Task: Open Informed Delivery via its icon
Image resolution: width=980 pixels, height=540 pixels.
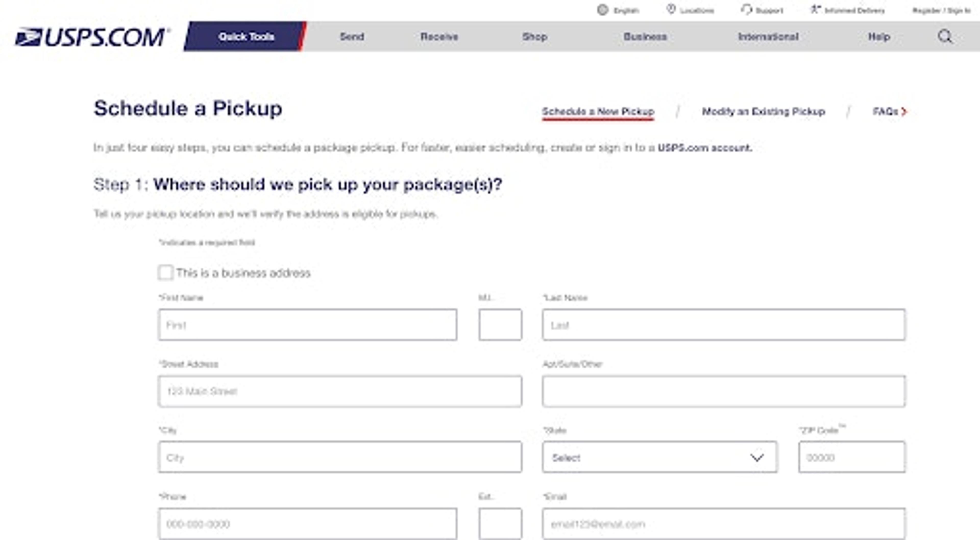Action: [816, 9]
